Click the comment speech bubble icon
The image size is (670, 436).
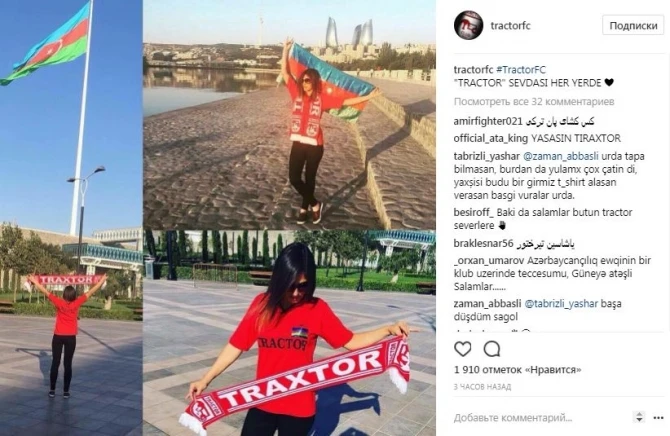(x=491, y=349)
